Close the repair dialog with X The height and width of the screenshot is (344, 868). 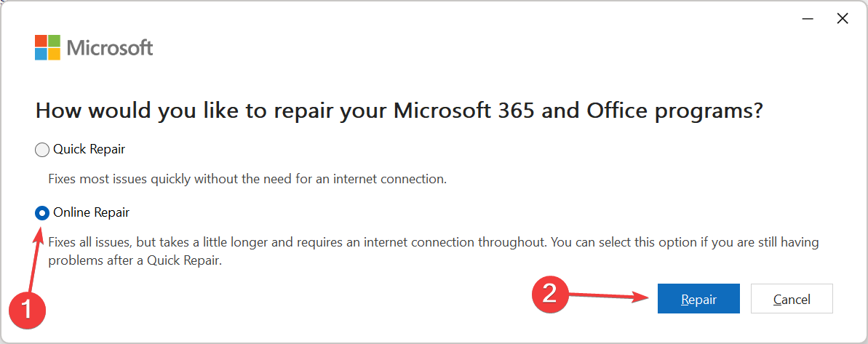843,19
